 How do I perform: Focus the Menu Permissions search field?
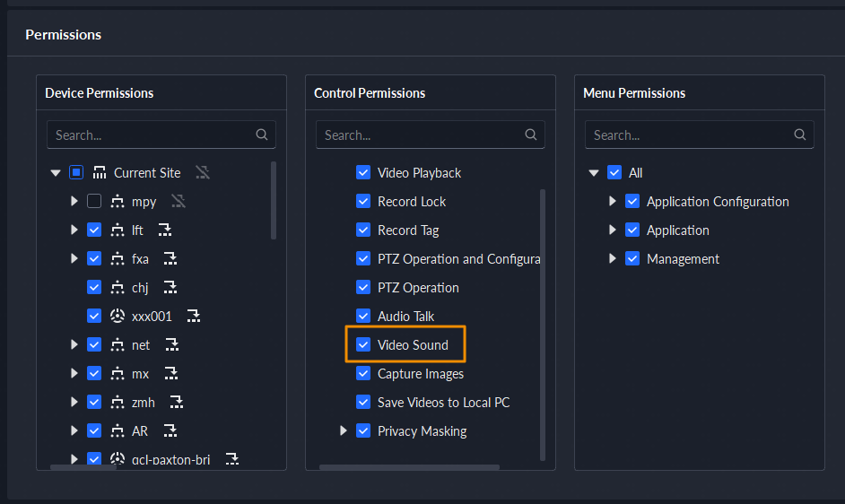(686, 135)
